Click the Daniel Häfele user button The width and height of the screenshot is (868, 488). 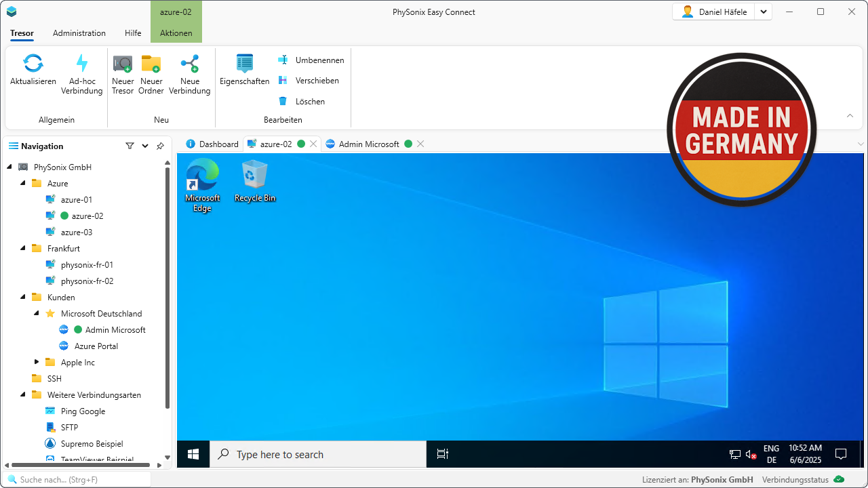point(714,12)
